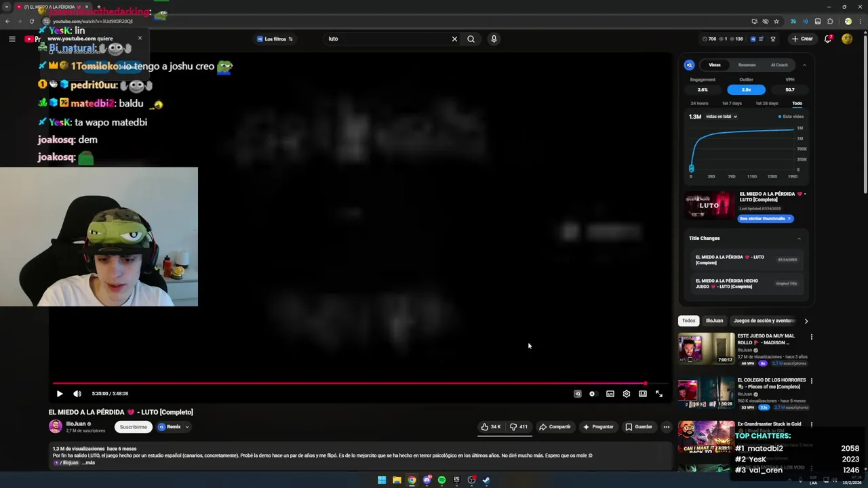Dislike the video (411)

[x=519, y=427]
